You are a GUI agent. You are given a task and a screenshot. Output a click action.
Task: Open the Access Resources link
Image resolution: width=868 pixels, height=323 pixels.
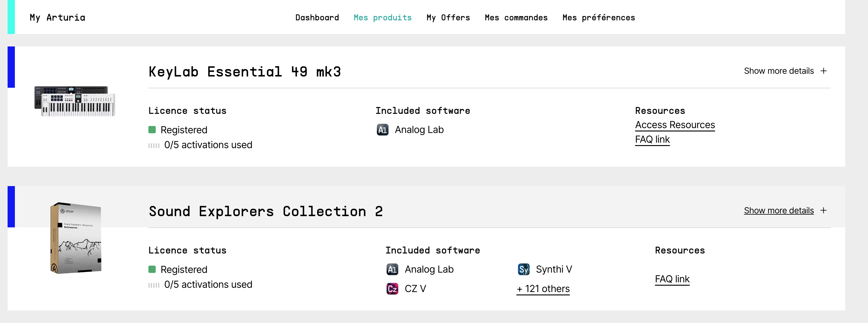coord(675,125)
